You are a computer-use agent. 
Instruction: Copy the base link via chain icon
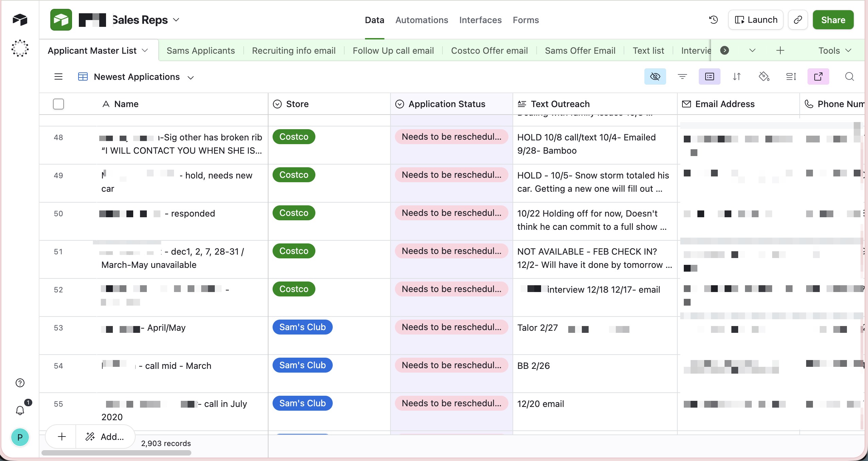click(x=798, y=20)
